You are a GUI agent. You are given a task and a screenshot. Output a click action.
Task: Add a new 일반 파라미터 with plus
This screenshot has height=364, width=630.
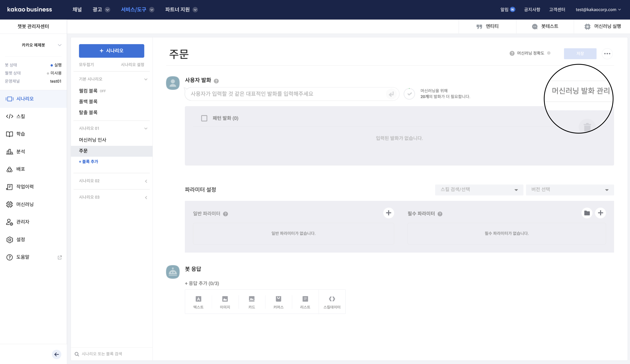point(388,213)
